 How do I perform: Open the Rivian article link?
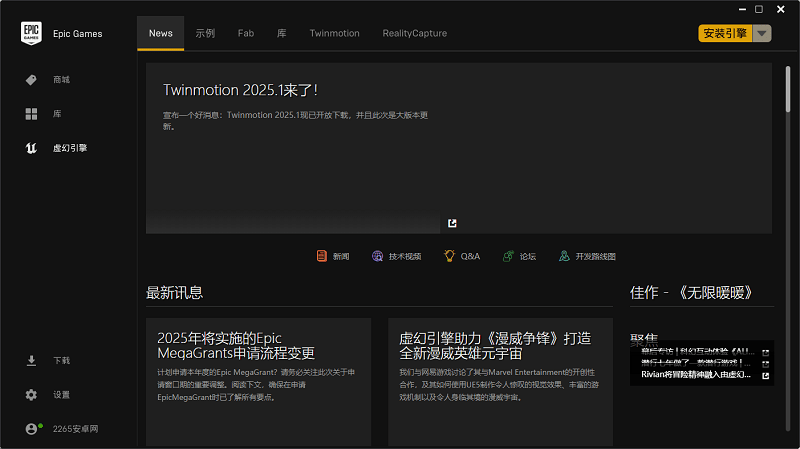click(695, 376)
